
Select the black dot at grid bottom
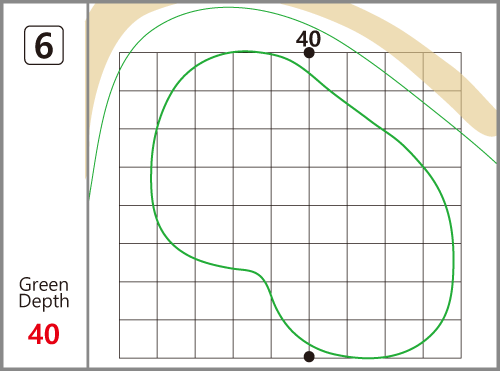(309, 356)
